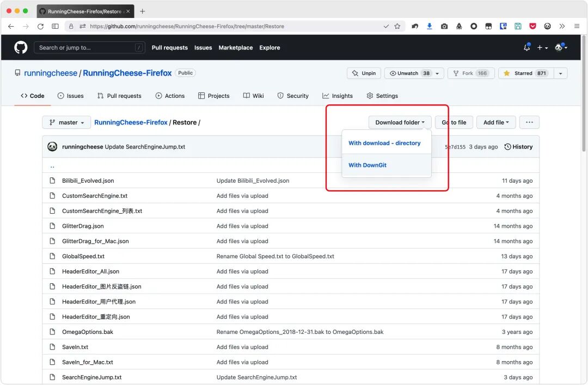The width and height of the screenshot is (588, 385).
Task: Open the Wiki tab
Action: coord(254,96)
